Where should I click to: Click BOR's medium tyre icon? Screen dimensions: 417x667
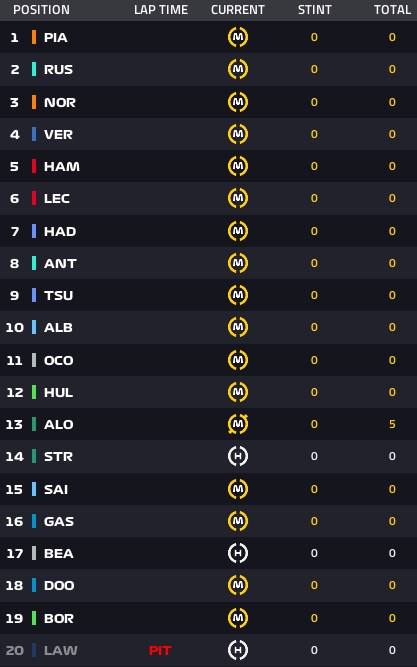238,618
